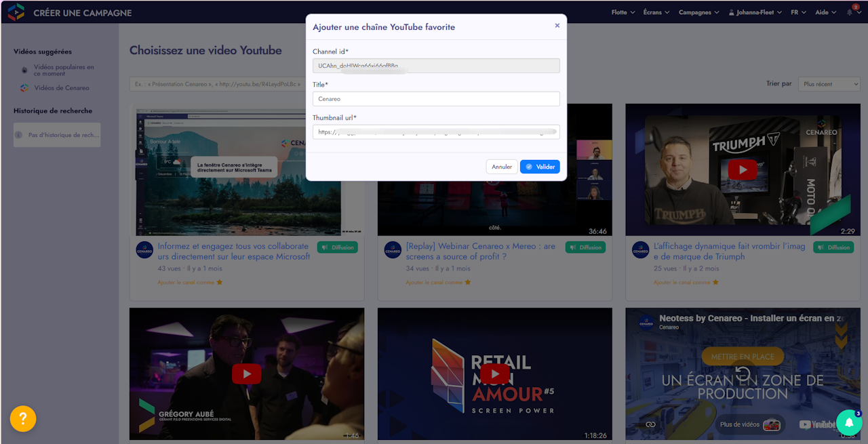Image resolution: width=868 pixels, height=444 pixels.
Task: Click the Neotess by Cenareo video thumbnail
Action: coord(743,374)
